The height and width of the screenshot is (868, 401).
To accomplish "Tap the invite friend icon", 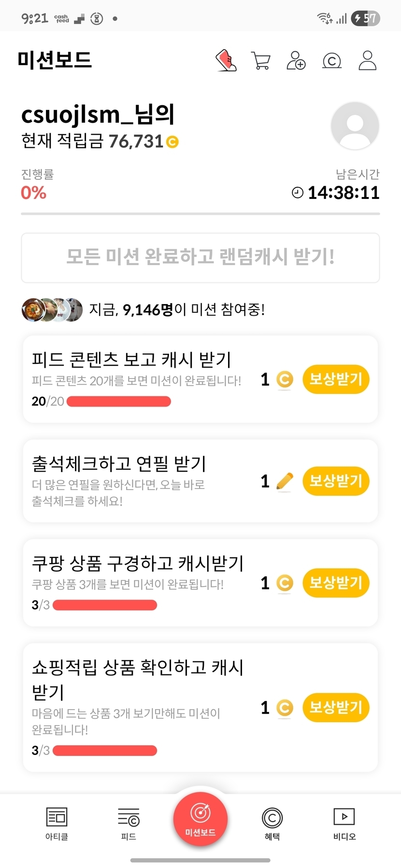I will coord(296,61).
